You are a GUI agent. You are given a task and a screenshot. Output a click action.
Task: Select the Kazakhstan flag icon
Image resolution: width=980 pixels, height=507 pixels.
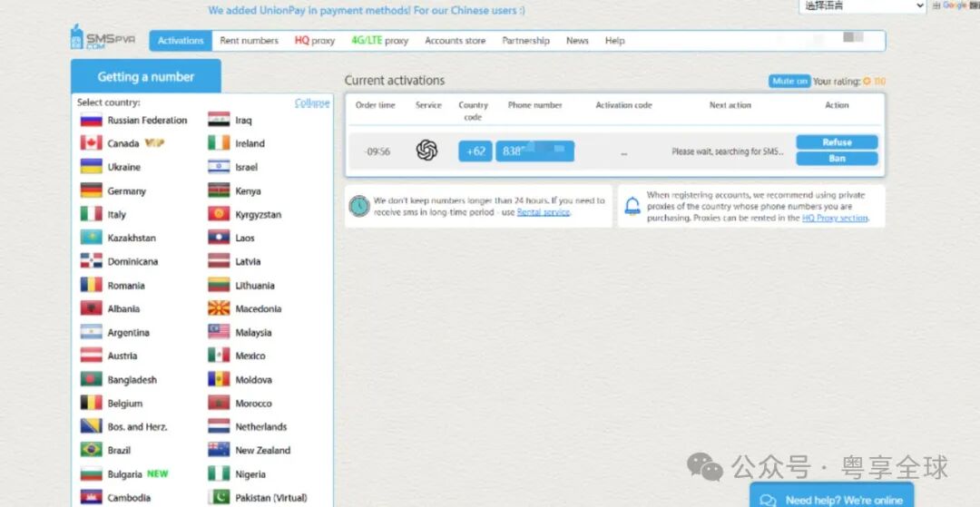coord(92,238)
